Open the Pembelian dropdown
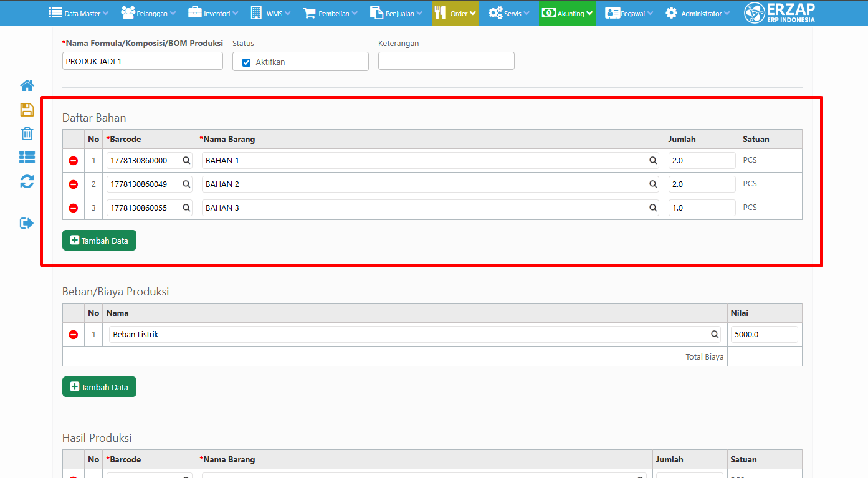868x478 pixels. pyautogui.click(x=330, y=13)
